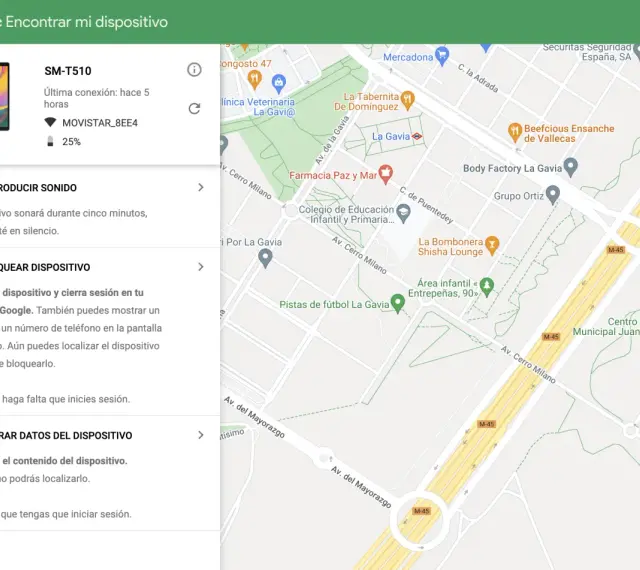The width and height of the screenshot is (640, 570).
Task: Click the La Bombonera Shisha Lounge label
Action: (451, 247)
